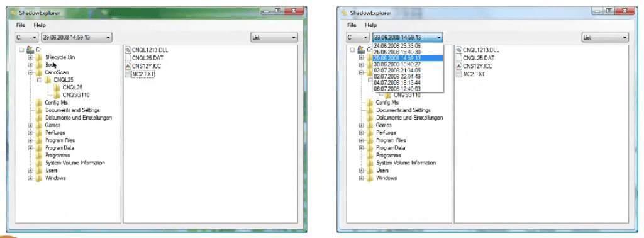Click ShadowExplorer title bar icon in right window

tap(345, 13)
